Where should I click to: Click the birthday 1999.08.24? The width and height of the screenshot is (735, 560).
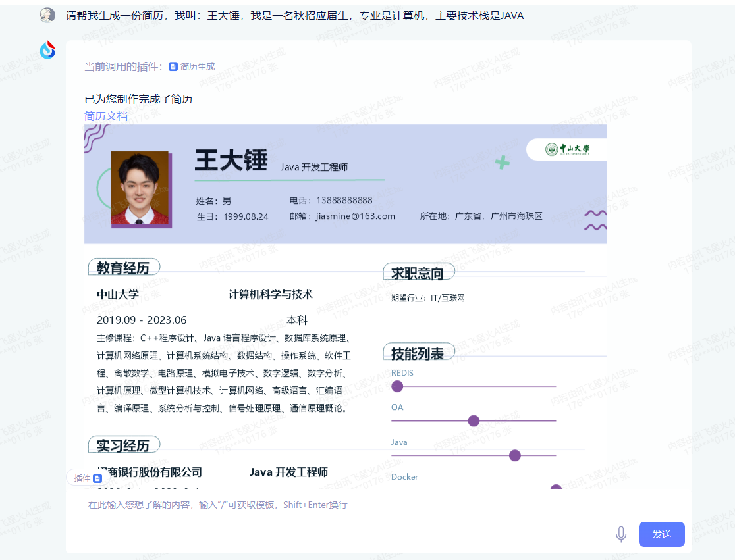tap(246, 216)
